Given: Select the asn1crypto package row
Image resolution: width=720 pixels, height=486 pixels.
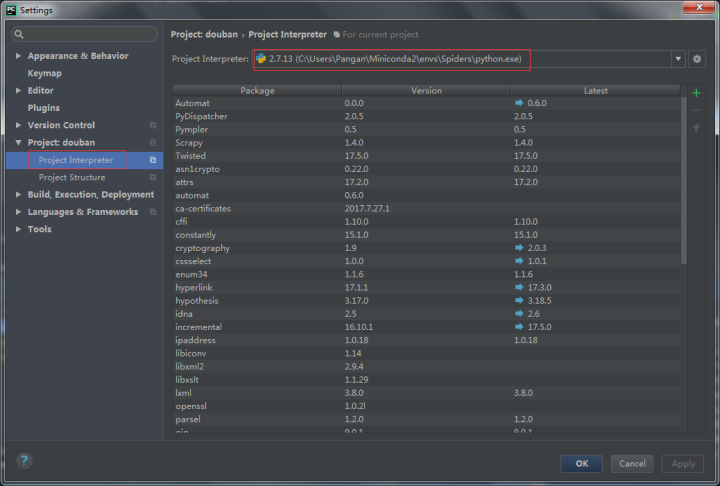Looking at the screenshot, I should 427,169.
